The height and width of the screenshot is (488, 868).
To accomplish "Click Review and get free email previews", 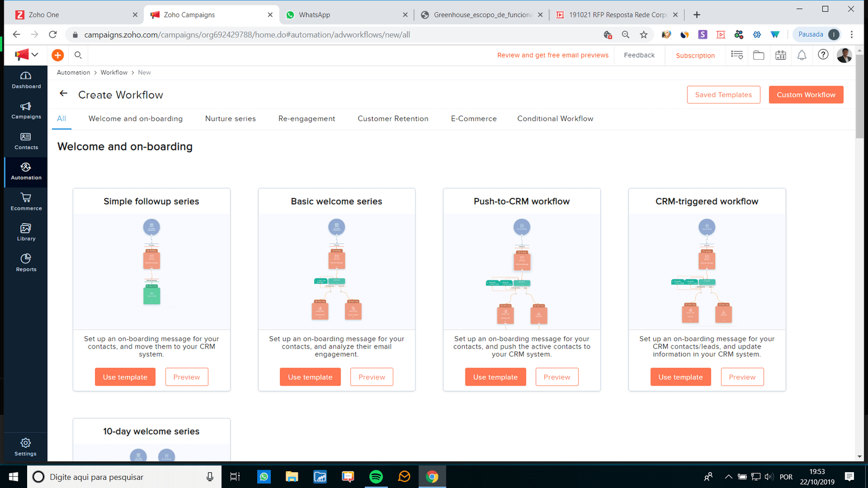I will click(x=553, y=55).
